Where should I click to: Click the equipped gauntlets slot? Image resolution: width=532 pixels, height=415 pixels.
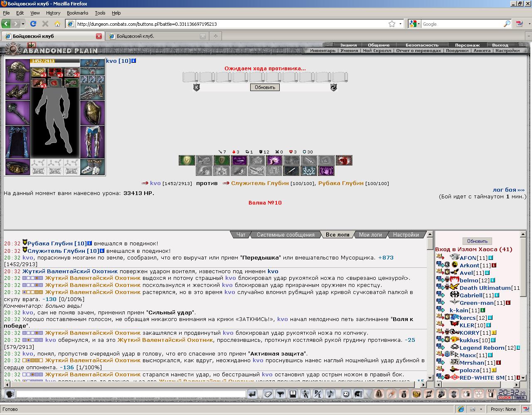point(92,92)
